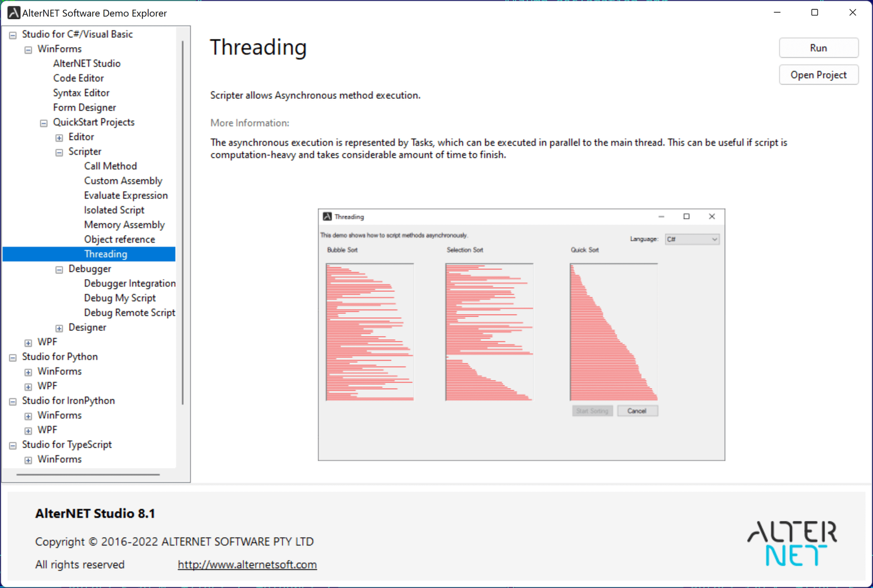This screenshot has height=588, width=873.
Task: Click the AlterNET logo icon in the title bar
Action: pos(13,12)
